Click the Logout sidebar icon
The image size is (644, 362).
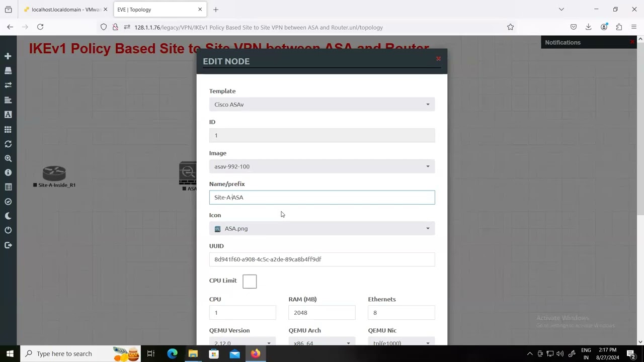pos(8,245)
